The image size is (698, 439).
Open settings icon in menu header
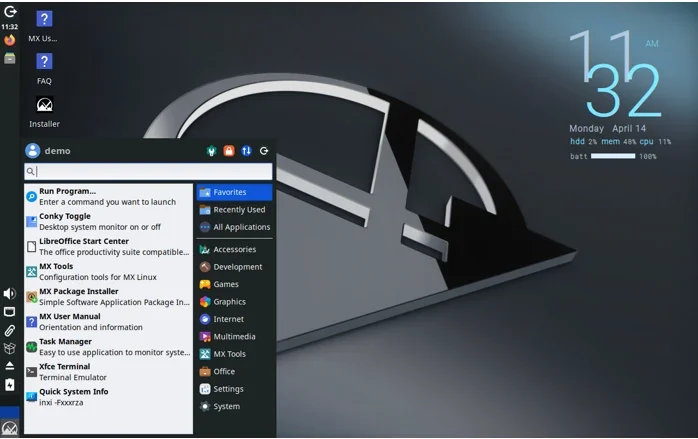click(211, 151)
